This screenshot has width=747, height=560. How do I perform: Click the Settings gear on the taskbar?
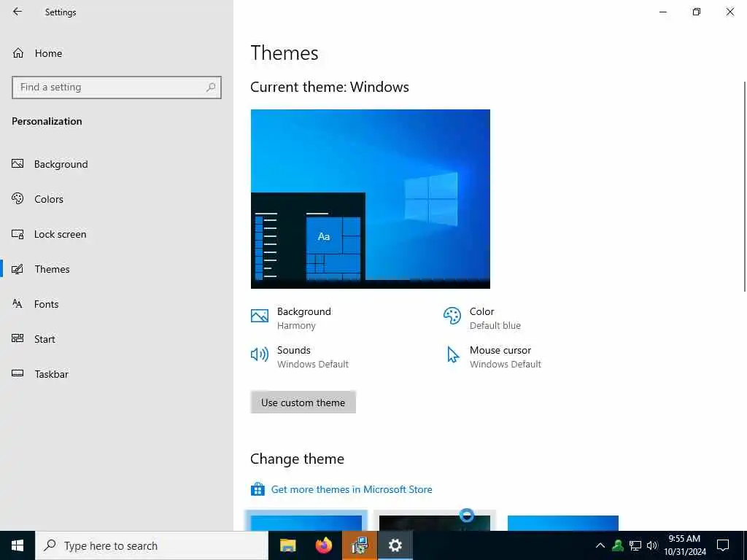[395, 545]
